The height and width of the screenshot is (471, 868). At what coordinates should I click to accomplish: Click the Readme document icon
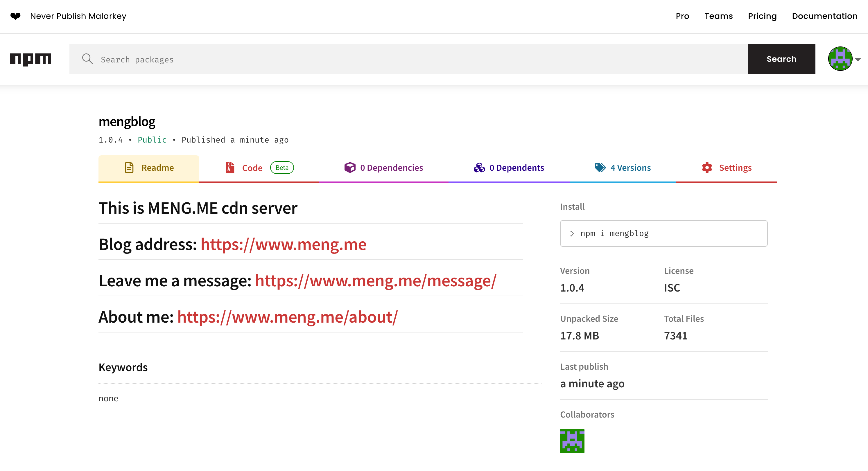[129, 168]
